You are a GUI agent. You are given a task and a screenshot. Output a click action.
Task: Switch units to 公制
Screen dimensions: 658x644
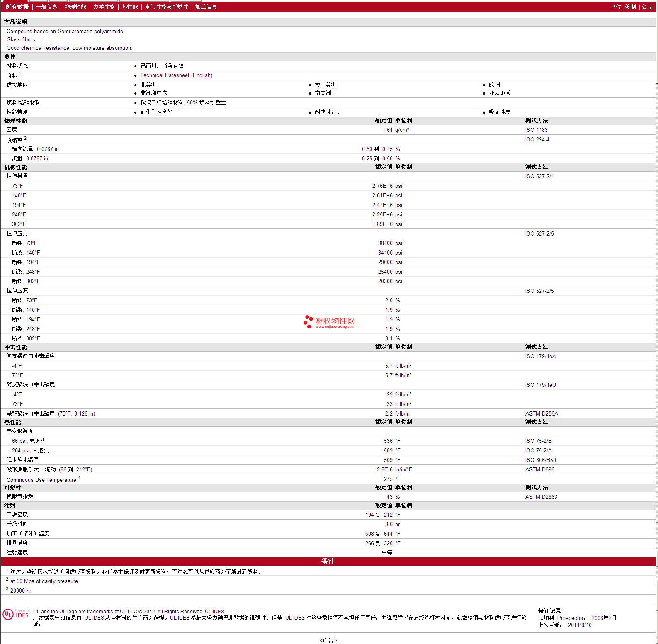pos(647,7)
